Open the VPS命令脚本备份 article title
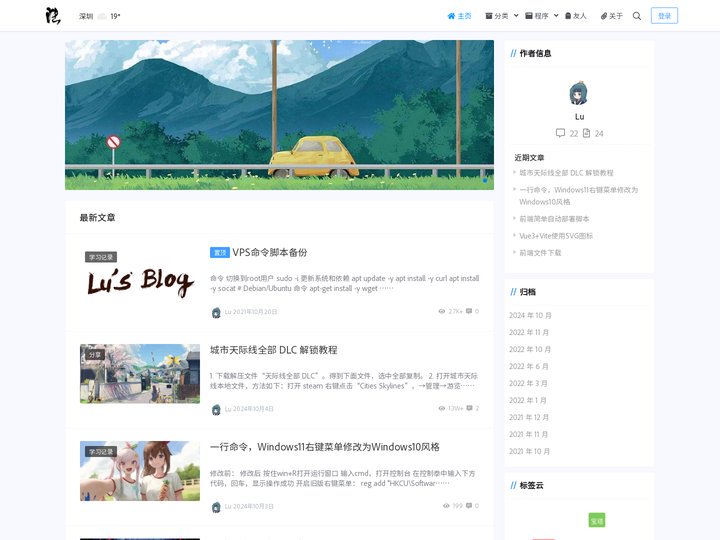 pyautogui.click(x=270, y=253)
